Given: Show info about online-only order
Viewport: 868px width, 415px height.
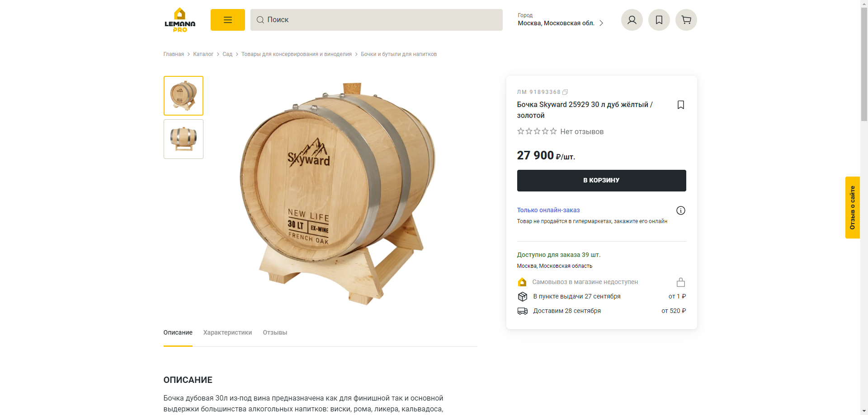Looking at the screenshot, I should [680, 210].
